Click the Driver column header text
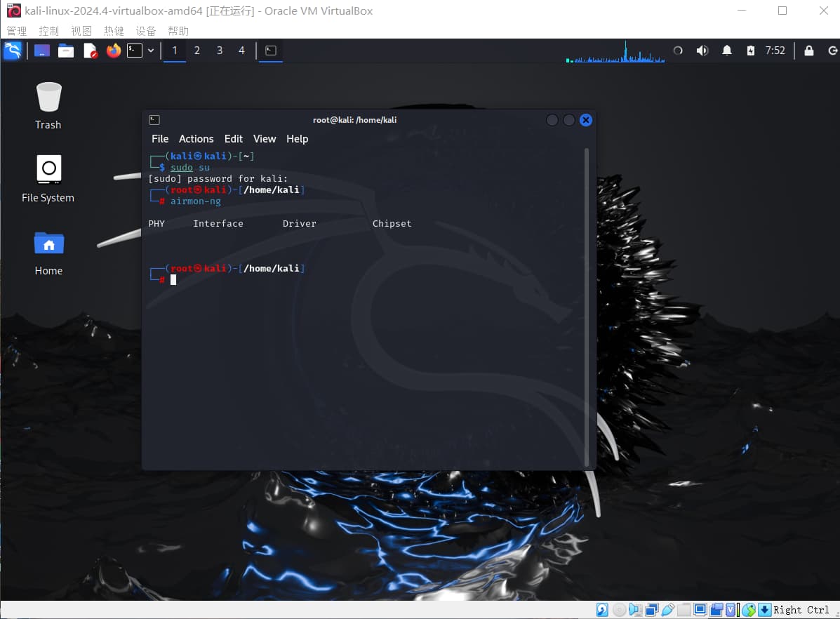 (x=300, y=223)
